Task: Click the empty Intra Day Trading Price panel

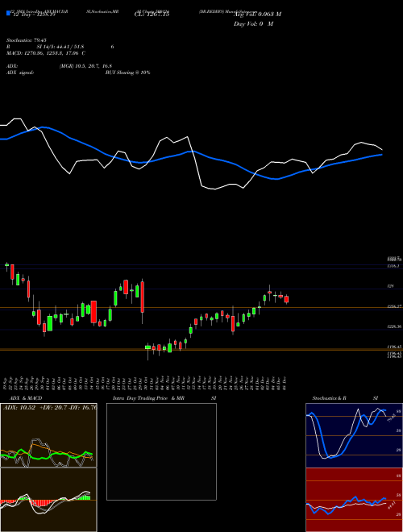Action: (x=161, y=451)
